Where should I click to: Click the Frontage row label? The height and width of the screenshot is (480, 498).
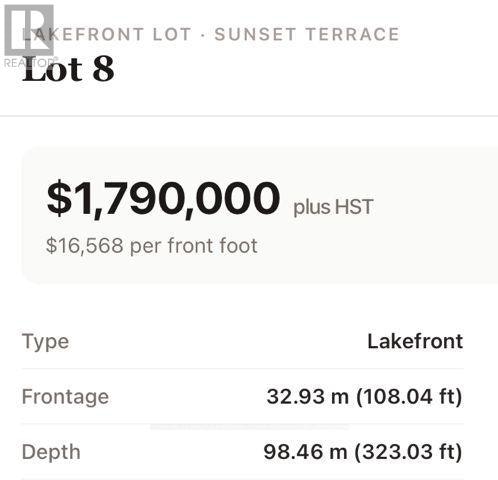click(65, 397)
